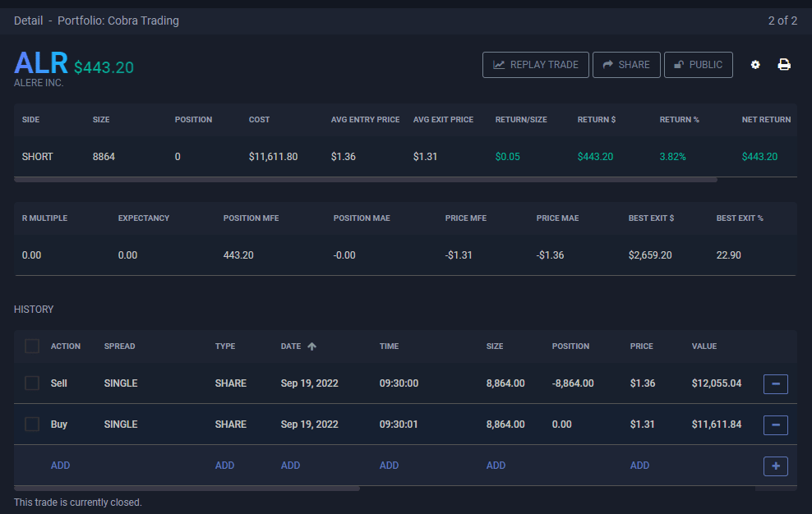Select the Sell row checkbox
This screenshot has width=812, height=514.
coord(32,383)
